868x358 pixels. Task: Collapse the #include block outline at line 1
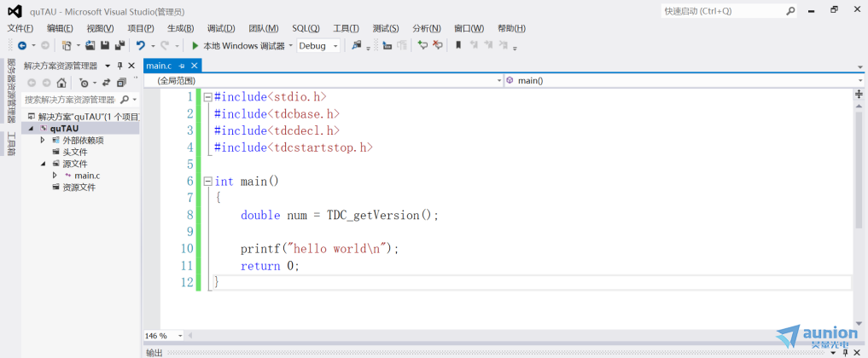point(208,97)
